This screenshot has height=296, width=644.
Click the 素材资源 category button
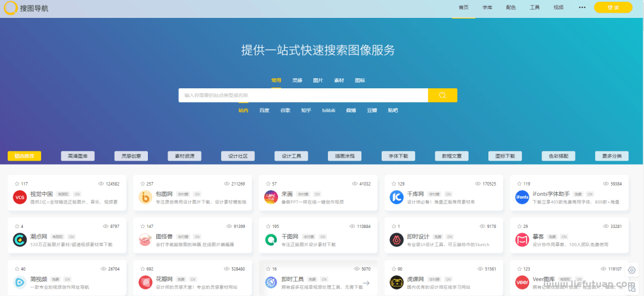coord(184,156)
